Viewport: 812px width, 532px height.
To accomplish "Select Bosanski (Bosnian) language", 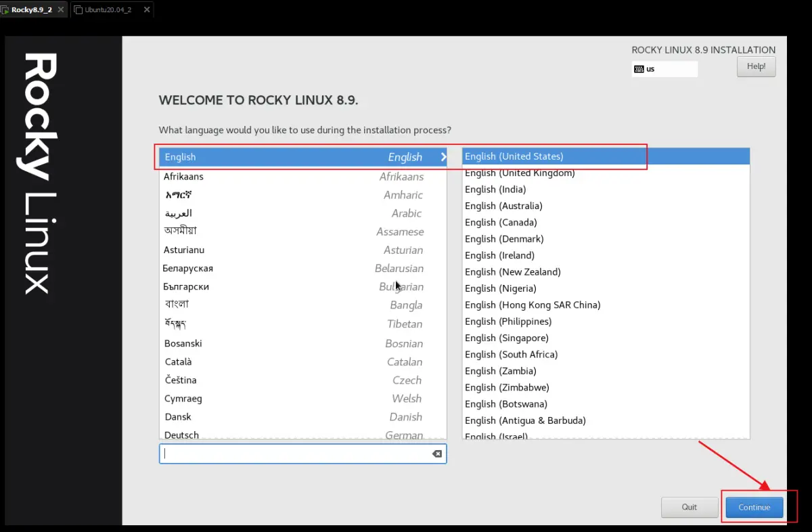I will [x=303, y=343].
